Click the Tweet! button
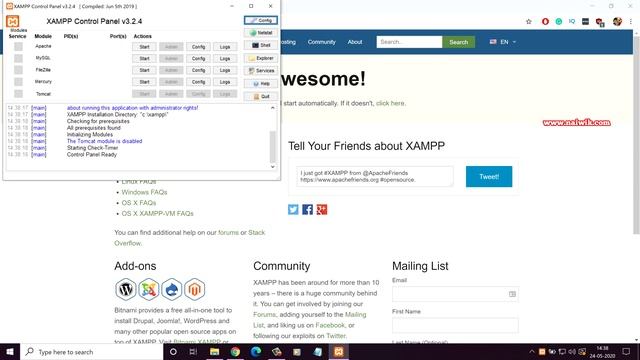 489,177
